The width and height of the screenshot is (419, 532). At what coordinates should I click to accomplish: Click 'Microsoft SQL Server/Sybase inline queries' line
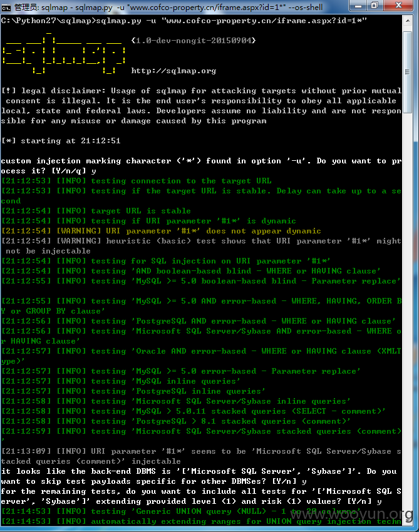pos(176,401)
